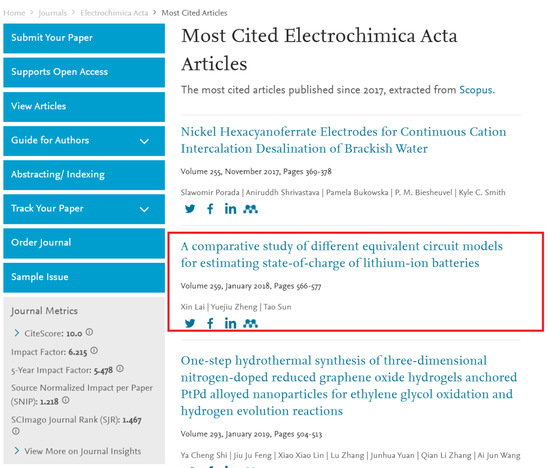Image resolution: width=549 pixels, height=468 pixels.
Task: Share equivalent circuit models article on Mendeley
Action: pos(251,323)
